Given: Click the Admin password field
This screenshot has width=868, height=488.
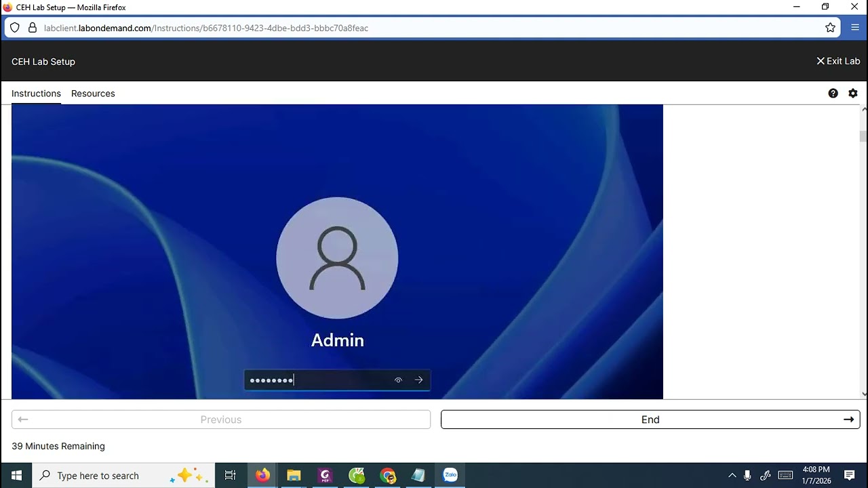Looking at the screenshot, I should [337, 380].
